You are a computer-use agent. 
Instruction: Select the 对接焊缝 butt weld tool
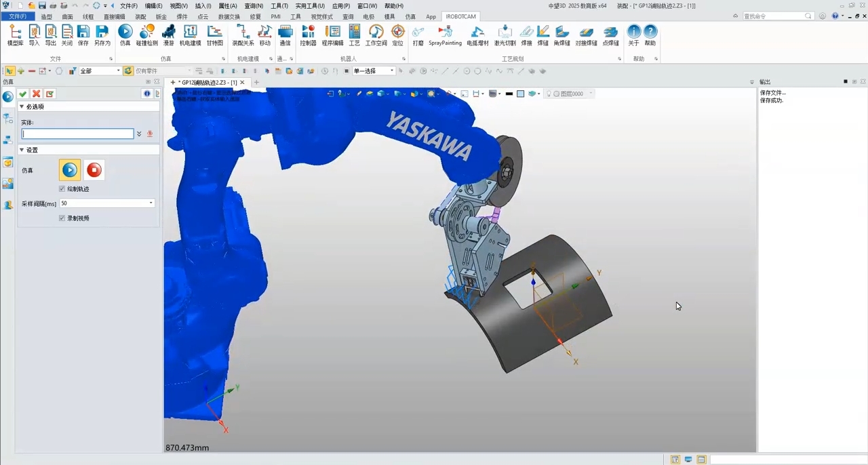click(586, 35)
